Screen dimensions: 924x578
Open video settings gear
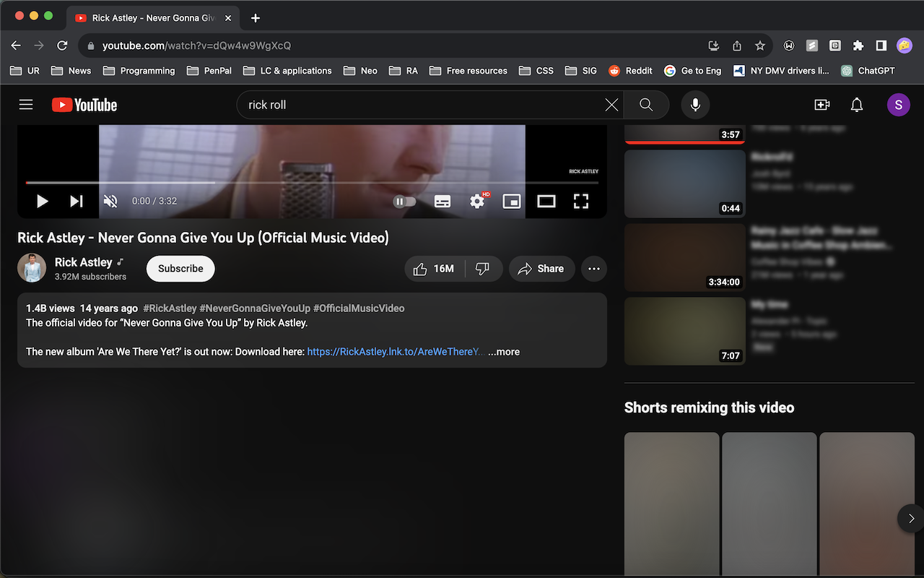pyautogui.click(x=477, y=202)
